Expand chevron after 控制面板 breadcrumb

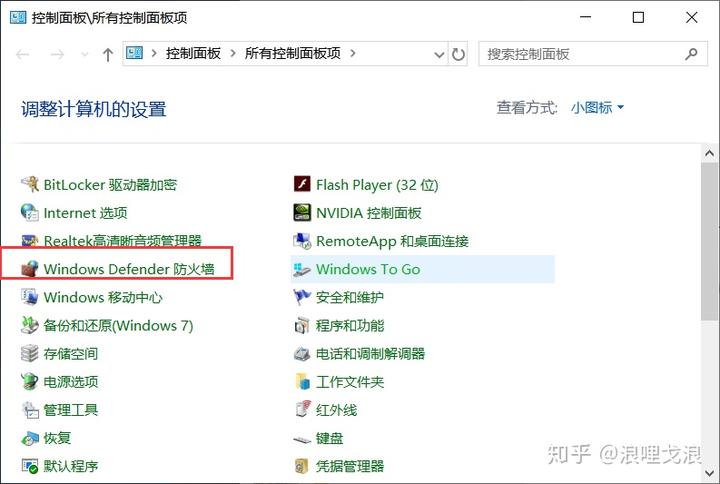click(x=233, y=53)
